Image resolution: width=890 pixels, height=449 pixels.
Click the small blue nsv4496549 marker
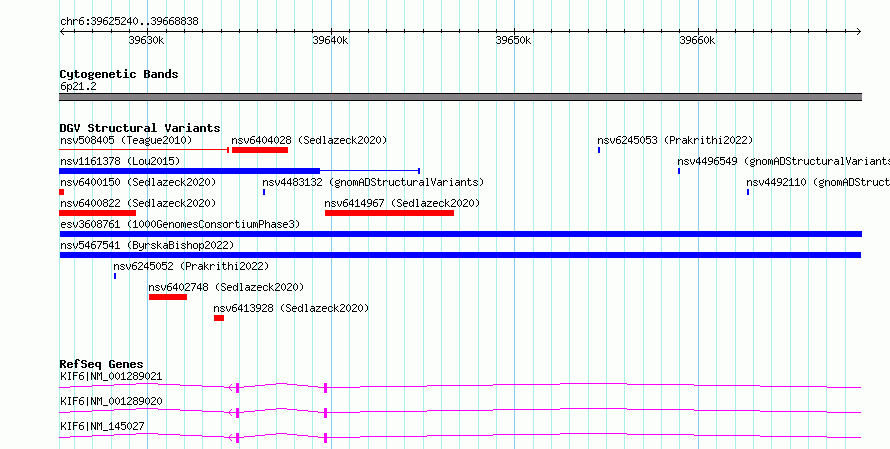coord(679,171)
